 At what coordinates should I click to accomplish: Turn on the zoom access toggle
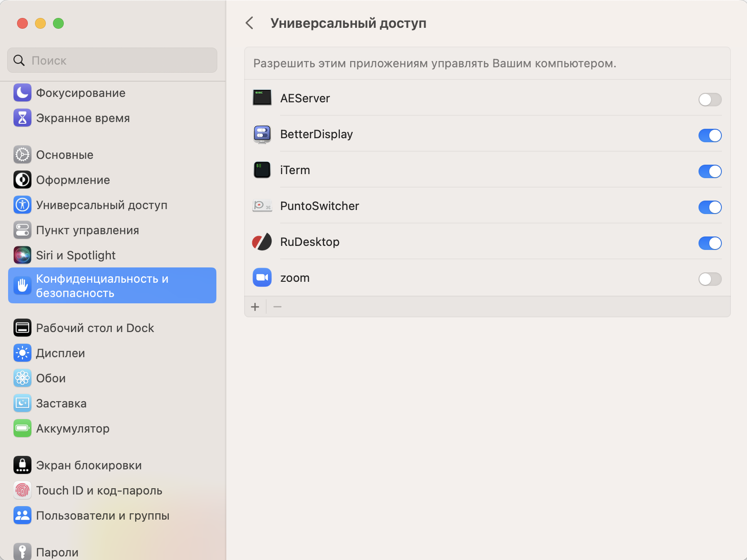tap(710, 279)
